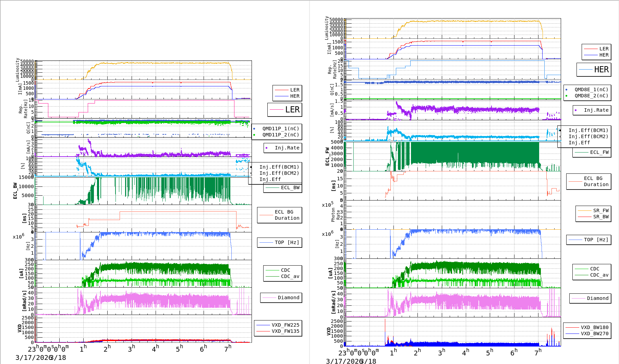Pick the VXD_FW225 legend entry
The image size is (619, 364).
(285, 325)
